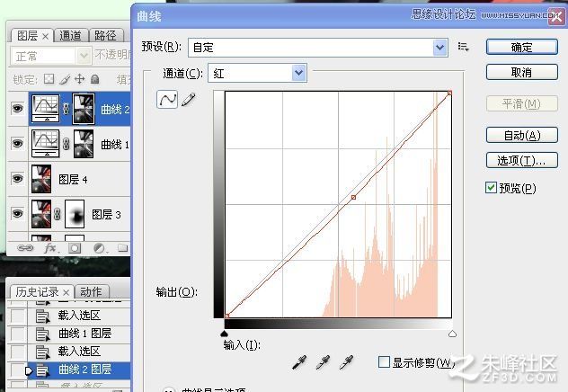Image resolution: width=568 pixels, height=392 pixels.
Task: Click the 自动(A) button
Action: [521, 135]
